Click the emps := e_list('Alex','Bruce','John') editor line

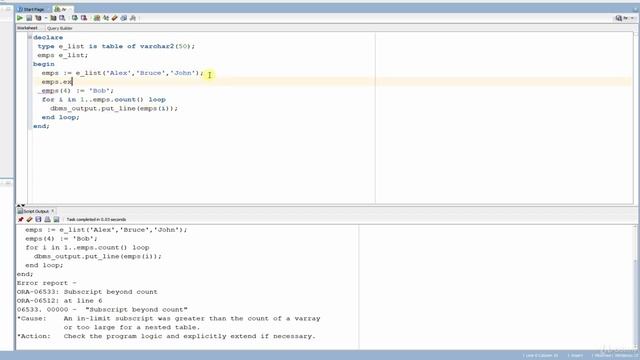click(122, 73)
